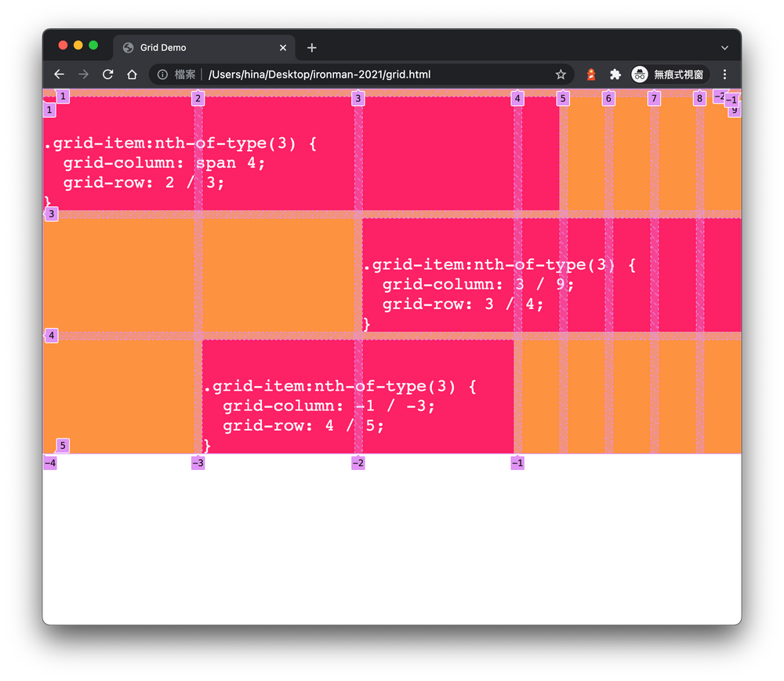Screen dimensions: 784x681
Task: Click the forward navigation arrow
Action: pyautogui.click(x=84, y=75)
